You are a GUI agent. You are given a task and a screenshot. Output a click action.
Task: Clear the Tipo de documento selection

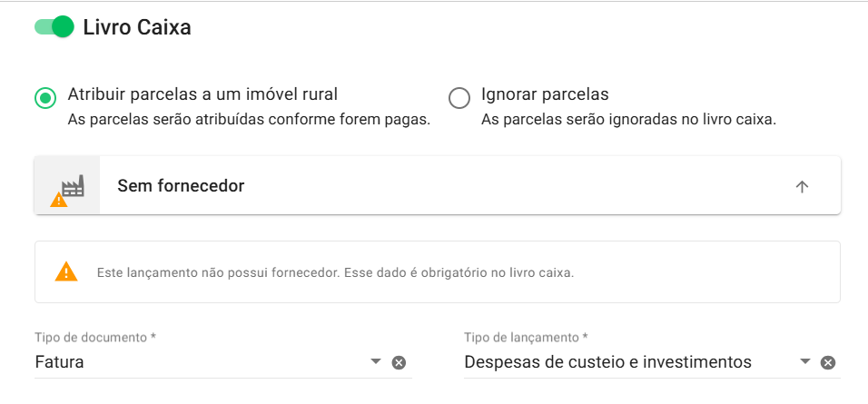tap(399, 363)
